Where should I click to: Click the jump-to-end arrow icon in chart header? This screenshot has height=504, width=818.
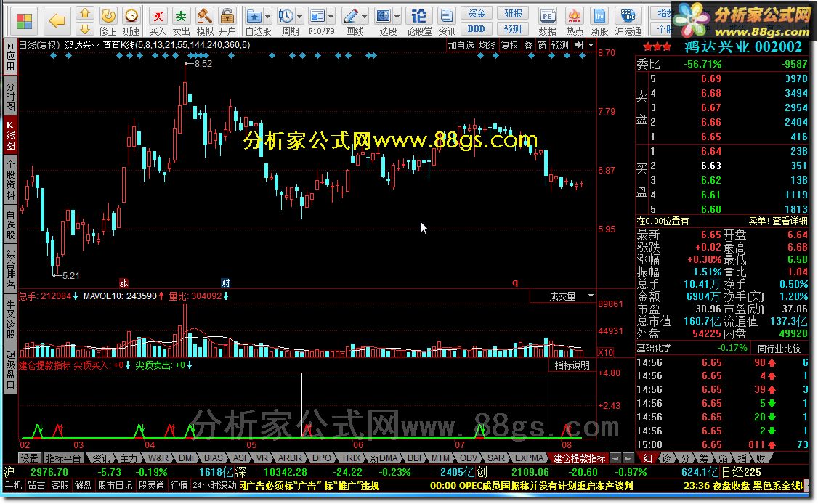click(578, 46)
